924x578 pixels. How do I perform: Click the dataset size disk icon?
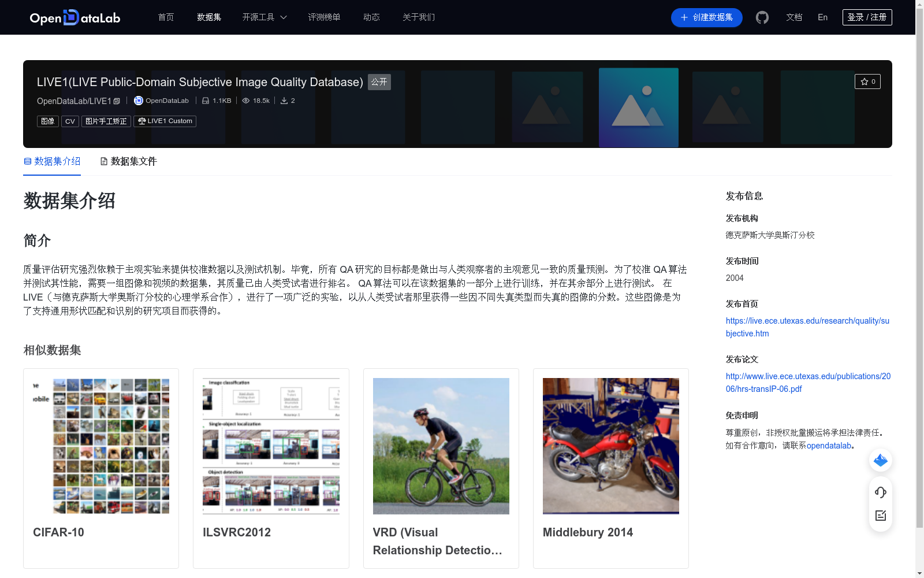point(206,101)
